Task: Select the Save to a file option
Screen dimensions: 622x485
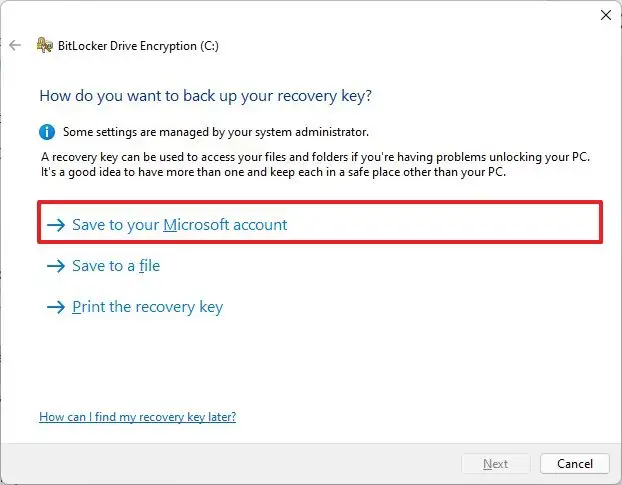Action: click(116, 266)
